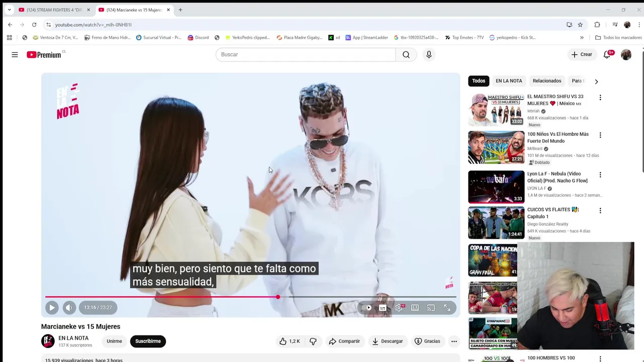This screenshot has width=644, height=362.
Task: Open options for 100 Niños video
Action: 600,135
